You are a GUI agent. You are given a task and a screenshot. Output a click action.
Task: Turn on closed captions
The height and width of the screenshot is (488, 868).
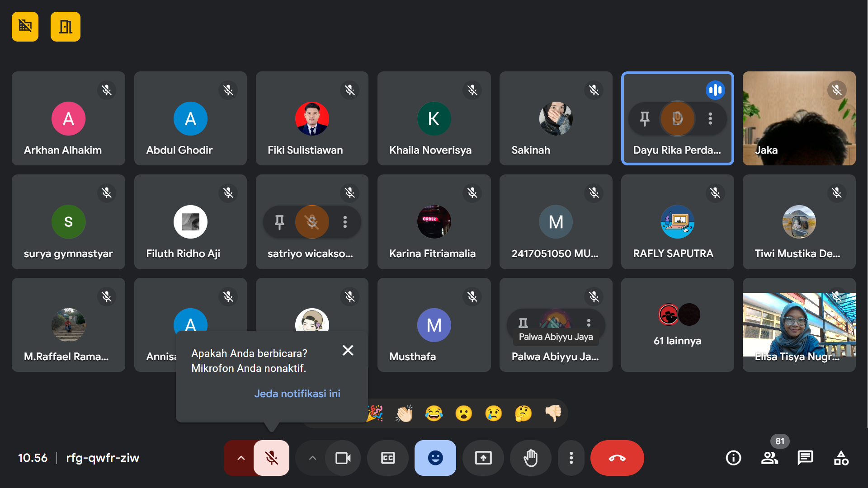coord(388,458)
